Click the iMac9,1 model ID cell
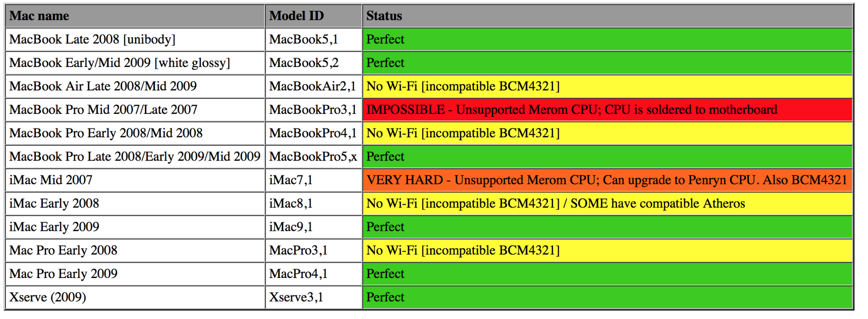This screenshot has width=868, height=319. (x=314, y=227)
